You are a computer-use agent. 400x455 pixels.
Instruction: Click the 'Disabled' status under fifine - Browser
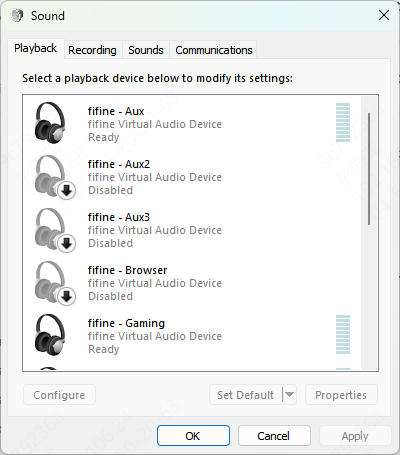(x=110, y=296)
